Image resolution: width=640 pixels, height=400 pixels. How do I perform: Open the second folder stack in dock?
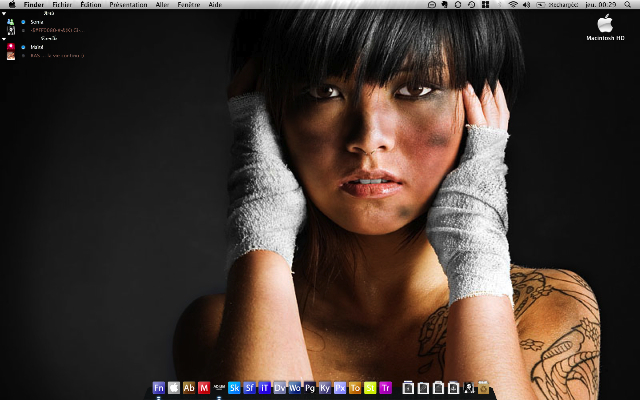tap(423, 387)
